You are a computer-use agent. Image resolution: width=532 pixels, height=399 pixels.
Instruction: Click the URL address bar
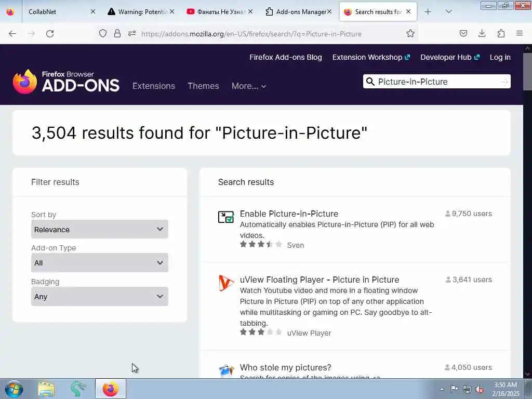coord(251,34)
